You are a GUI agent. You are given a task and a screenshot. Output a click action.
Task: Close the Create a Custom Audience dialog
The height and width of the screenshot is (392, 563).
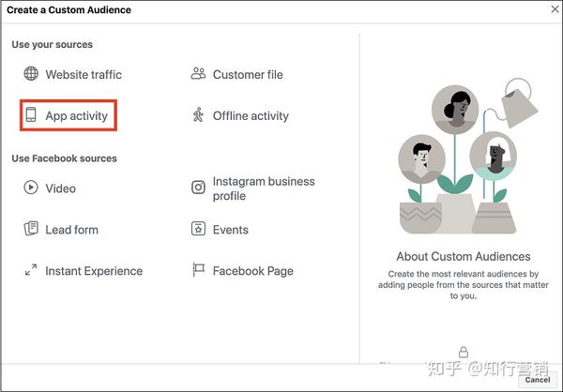point(555,9)
